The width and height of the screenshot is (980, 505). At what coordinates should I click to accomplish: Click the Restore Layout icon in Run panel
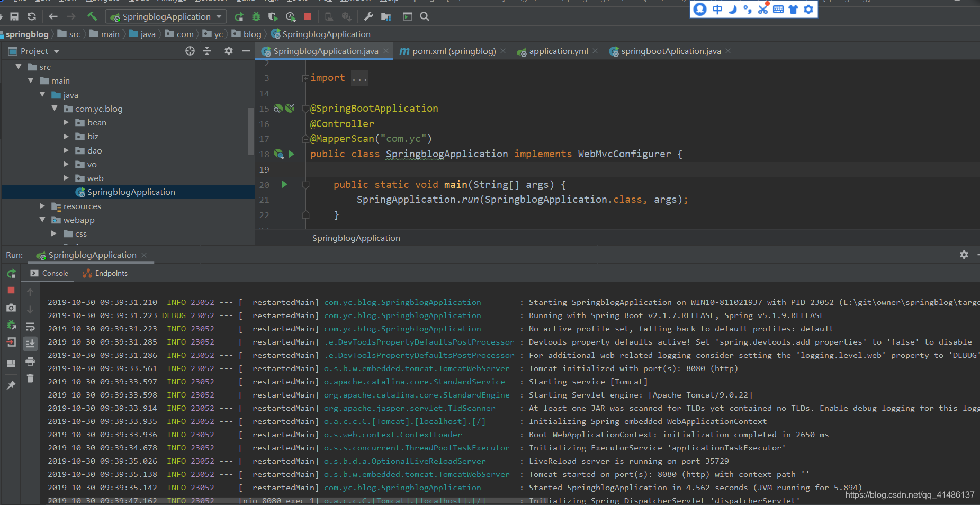point(11,363)
